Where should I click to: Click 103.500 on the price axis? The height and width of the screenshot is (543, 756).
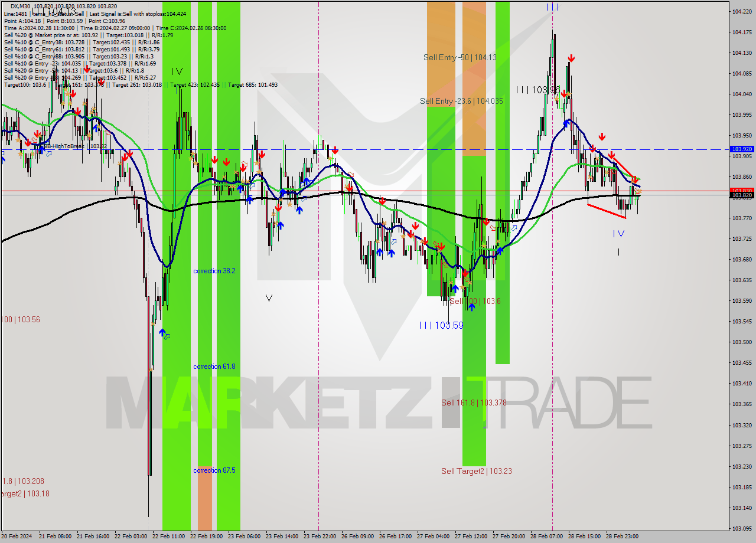click(x=742, y=342)
